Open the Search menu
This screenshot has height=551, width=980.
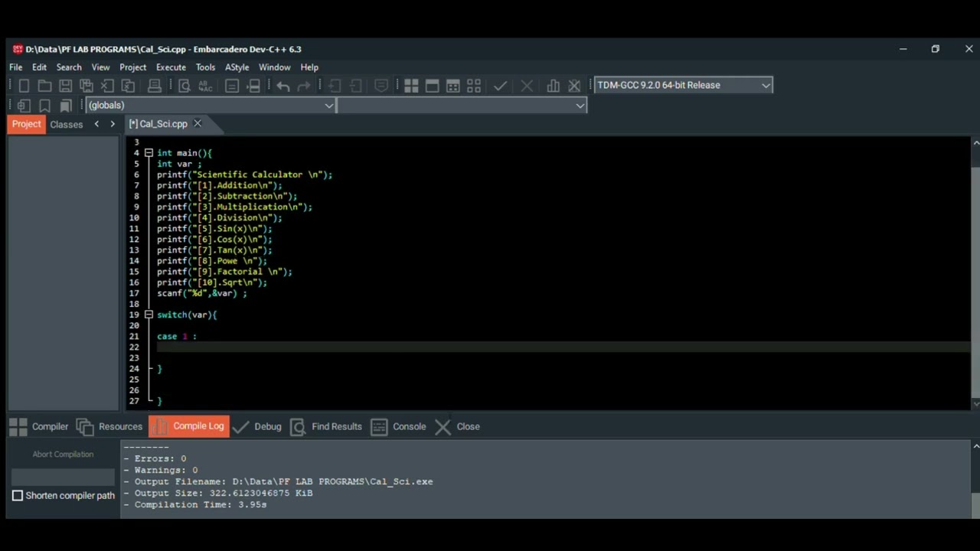(x=69, y=67)
